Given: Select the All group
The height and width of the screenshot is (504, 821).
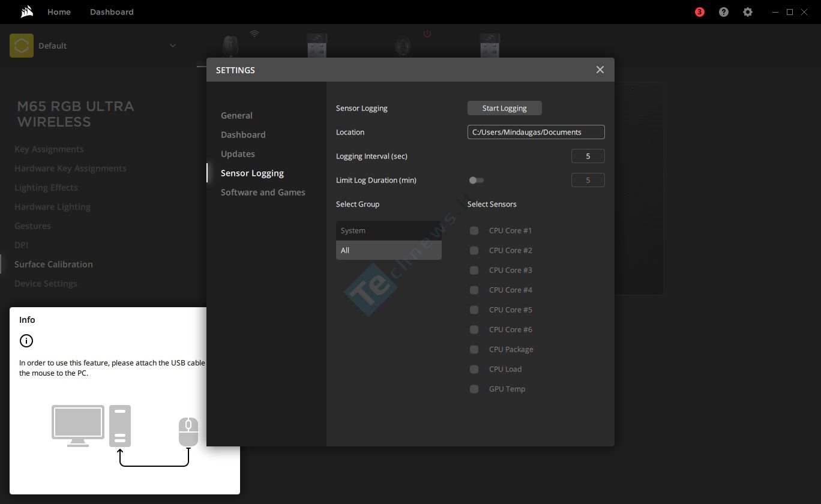Looking at the screenshot, I should coord(389,250).
